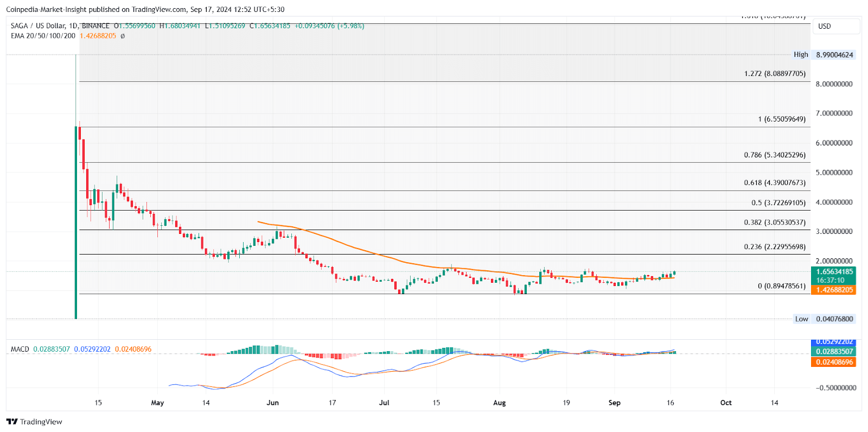This screenshot has width=868, height=432.
Task: Open the USD currency selector
Action: click(x=835, y=26)
